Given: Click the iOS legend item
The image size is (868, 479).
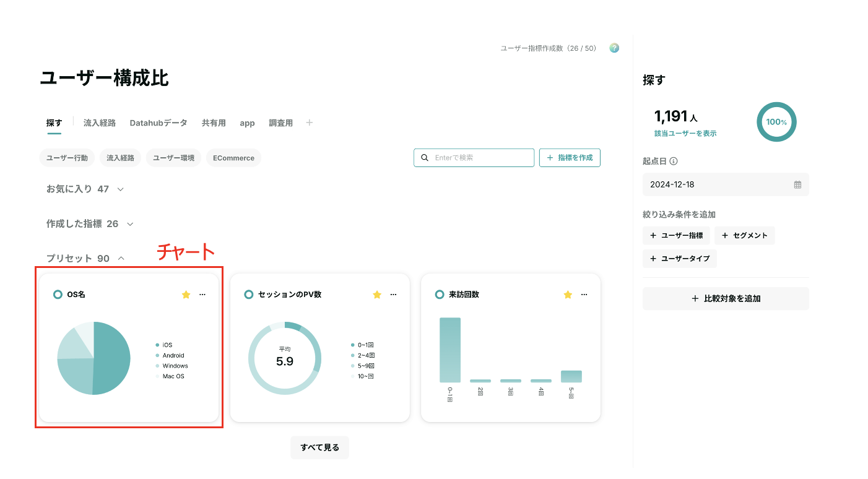Looking at the screenshot, I should (x=164, y=345).
